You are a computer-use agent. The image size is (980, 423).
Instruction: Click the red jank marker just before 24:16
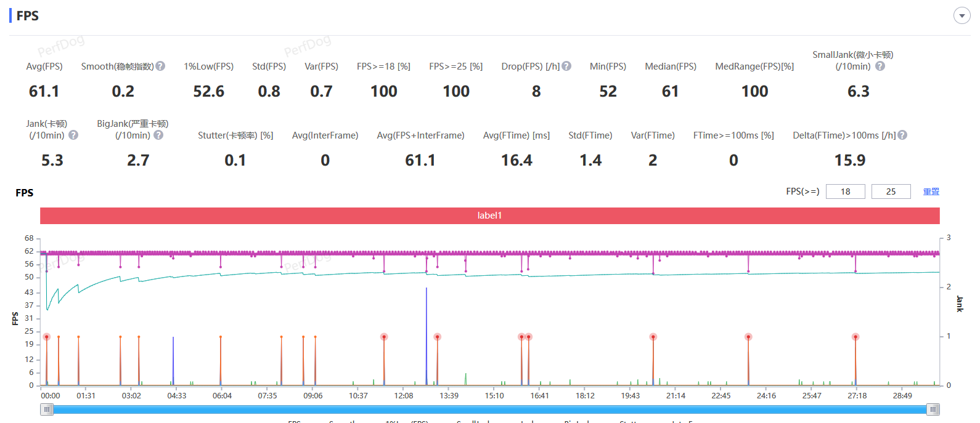pos(748,337)
